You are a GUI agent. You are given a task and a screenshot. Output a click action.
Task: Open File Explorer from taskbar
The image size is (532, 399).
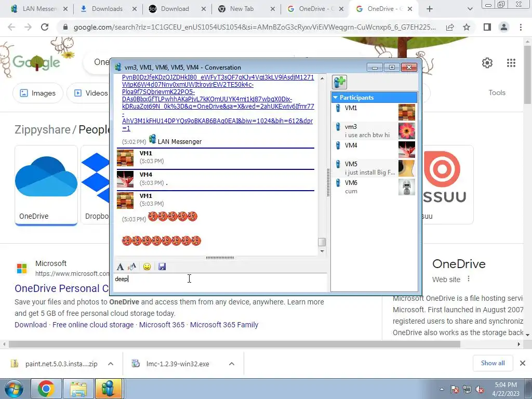[x=78, y=389]
